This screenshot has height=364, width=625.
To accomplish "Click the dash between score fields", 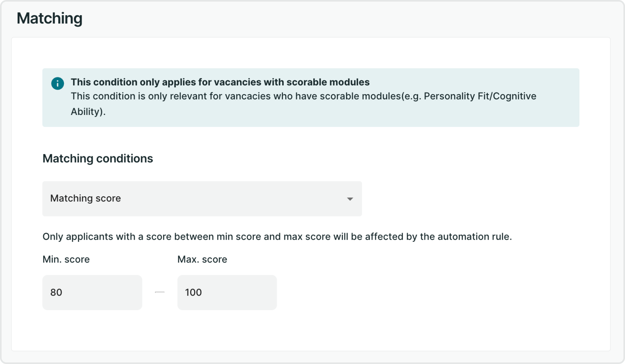I will (x=160, y=292).
